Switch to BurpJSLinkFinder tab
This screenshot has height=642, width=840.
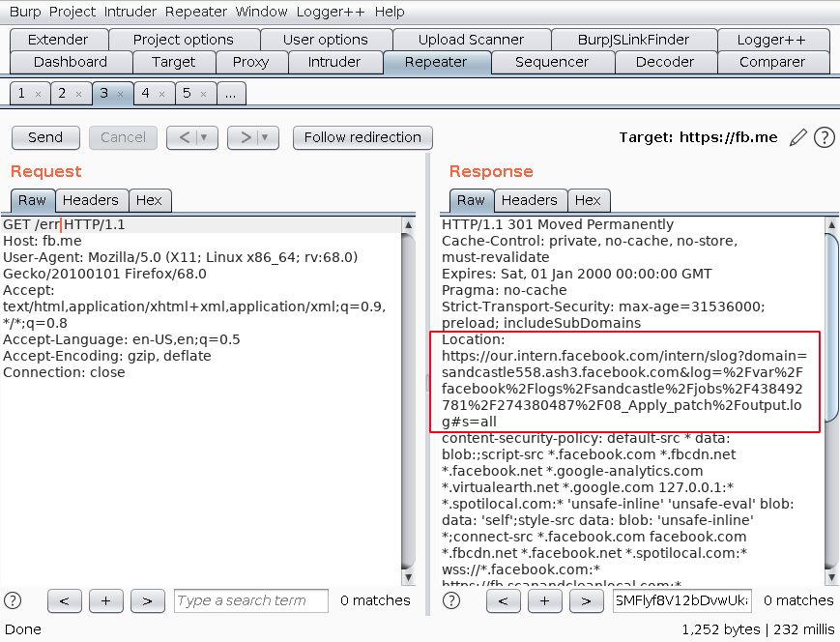pos(634,41)
